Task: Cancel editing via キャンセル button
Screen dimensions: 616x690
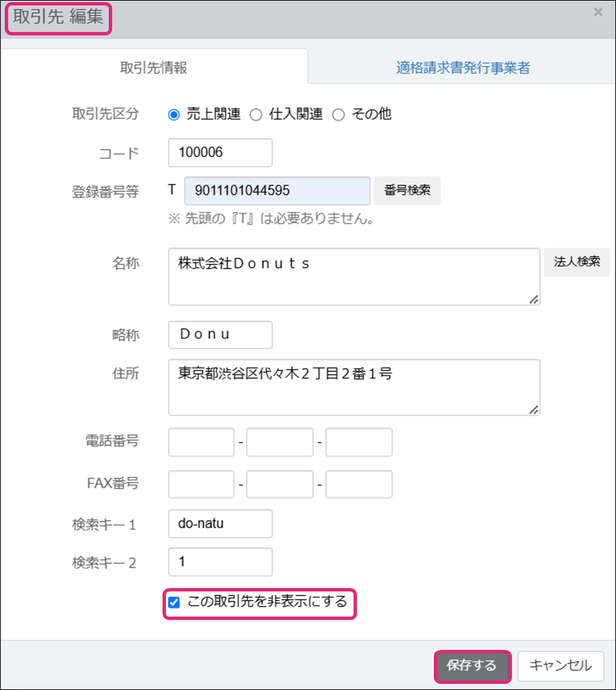Action: 560,666
